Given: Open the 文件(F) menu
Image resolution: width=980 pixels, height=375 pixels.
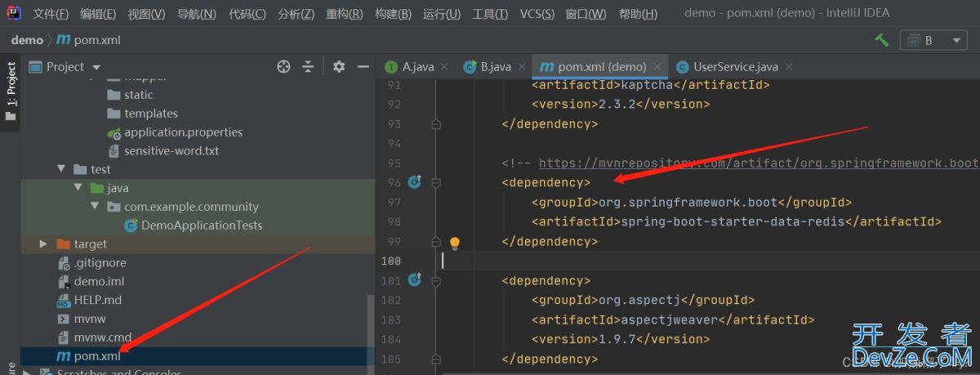Looking at the screenshot, I should [51, 13].
